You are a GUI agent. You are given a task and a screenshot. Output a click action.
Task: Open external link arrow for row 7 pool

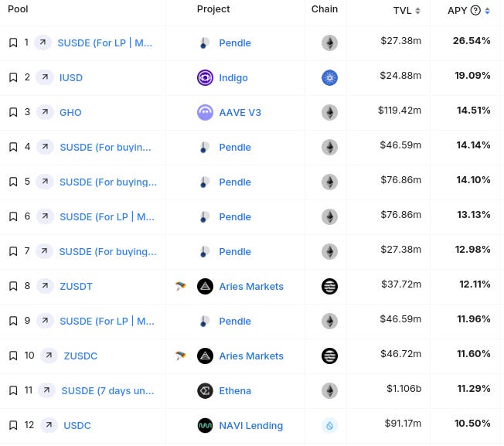[x=44, y=251]
